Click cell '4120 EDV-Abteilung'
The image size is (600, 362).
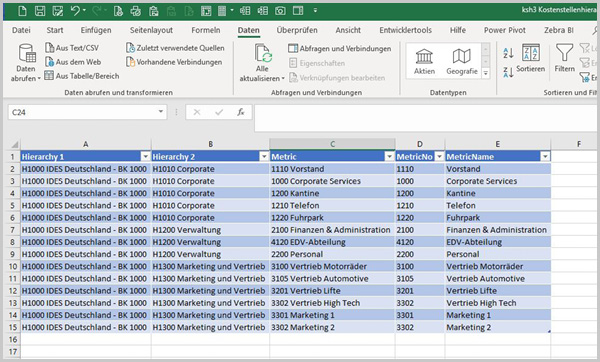point(332,242)
